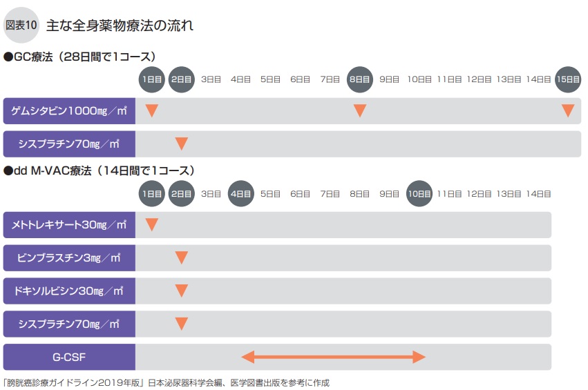Click the GC therapy cisplatin day 2 triangle
Viewport: 588px width, 390px height.
(x=181, y=144)
